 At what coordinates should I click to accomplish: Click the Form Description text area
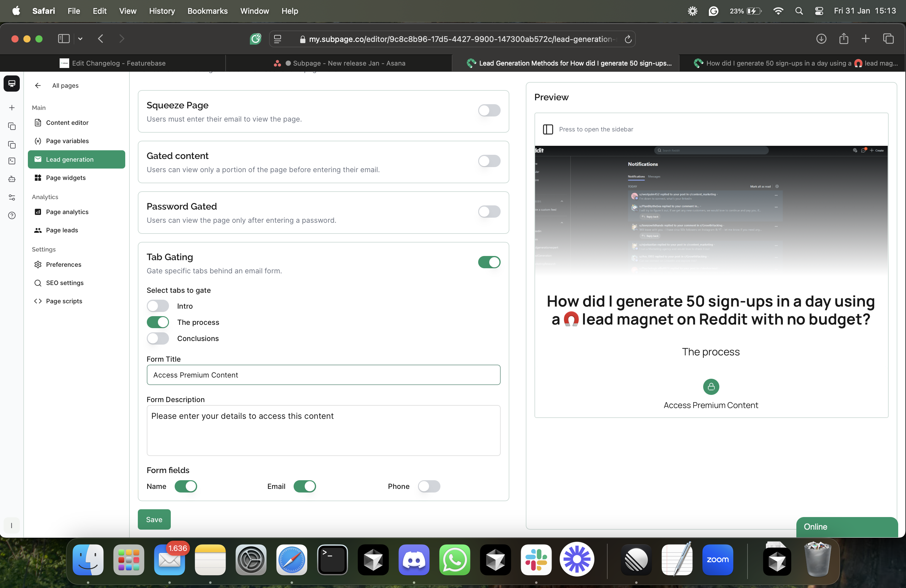pos(323,430)
